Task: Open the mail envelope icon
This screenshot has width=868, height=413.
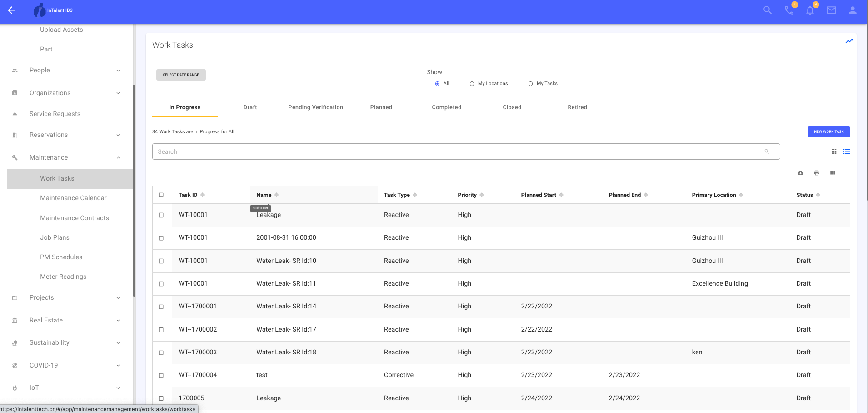Action: pyautogui.click(x=832, y=10)
